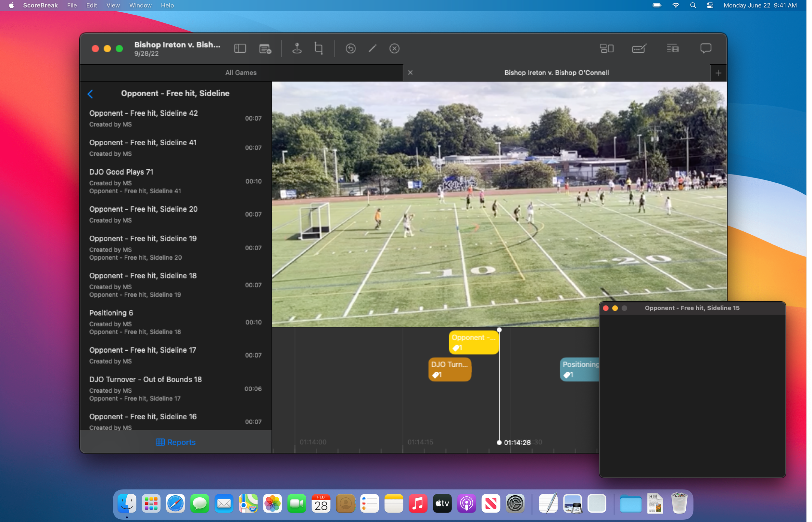The height and width of the screenshot is (522, 812).
Task: Select the Bishop Ireton v. Bishop O'Connell tab
Action: 556,72
